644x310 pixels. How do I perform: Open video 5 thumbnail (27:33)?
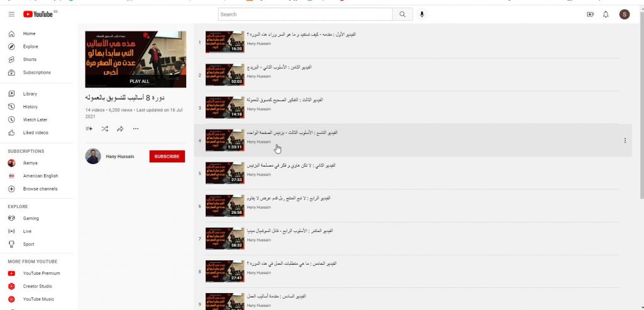click(225, 173)
